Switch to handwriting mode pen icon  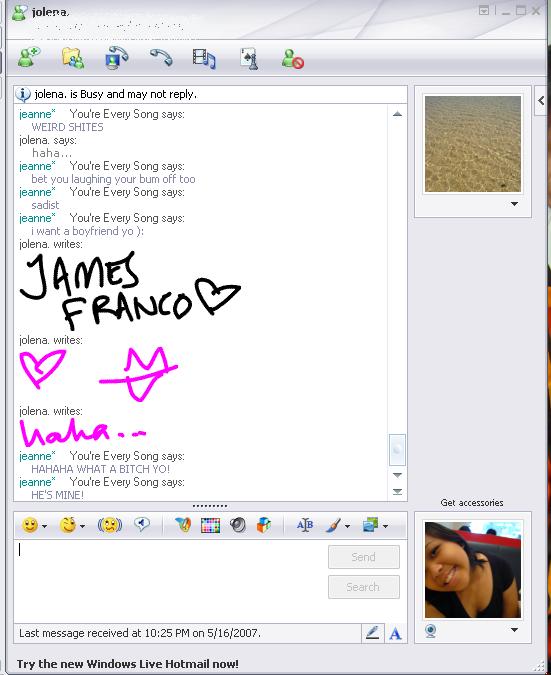click(372, 633)
